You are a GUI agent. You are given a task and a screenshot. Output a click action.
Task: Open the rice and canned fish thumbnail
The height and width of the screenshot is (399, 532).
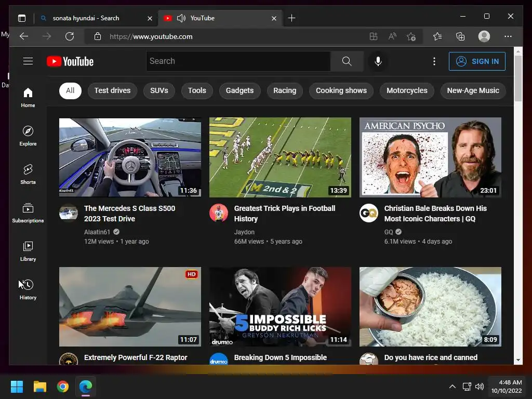click(x=430, y=307)
